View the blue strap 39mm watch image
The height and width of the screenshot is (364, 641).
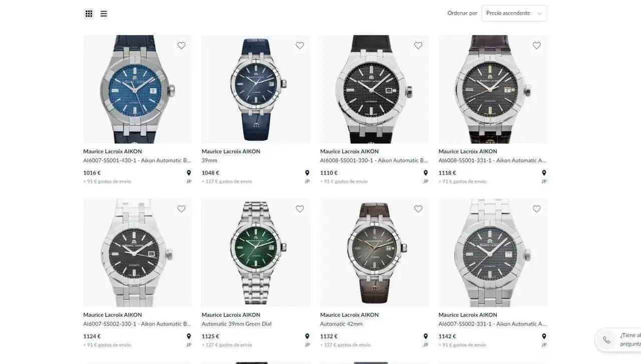[x=256, y=89]
